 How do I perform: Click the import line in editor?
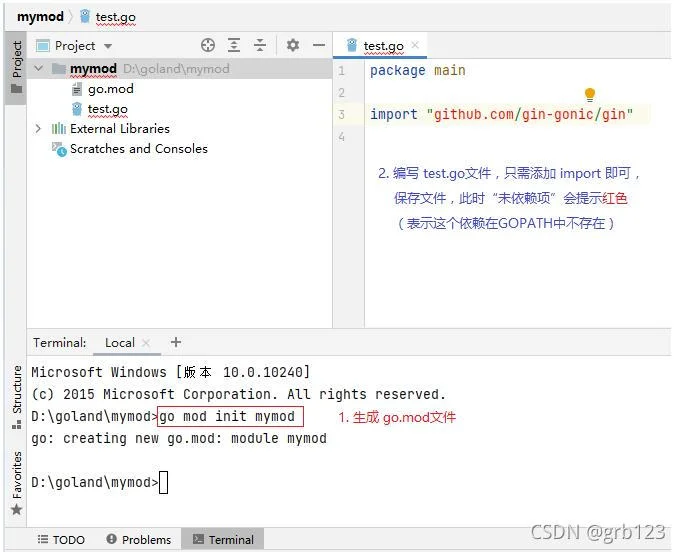[x=501, y=115]
